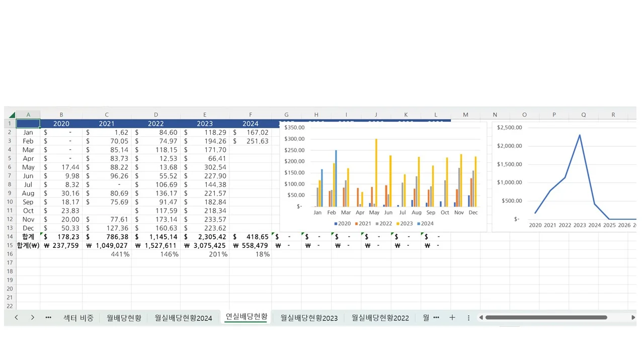Select row 14 header
This screenshot has height=362, width=644.
coord(10,236)
